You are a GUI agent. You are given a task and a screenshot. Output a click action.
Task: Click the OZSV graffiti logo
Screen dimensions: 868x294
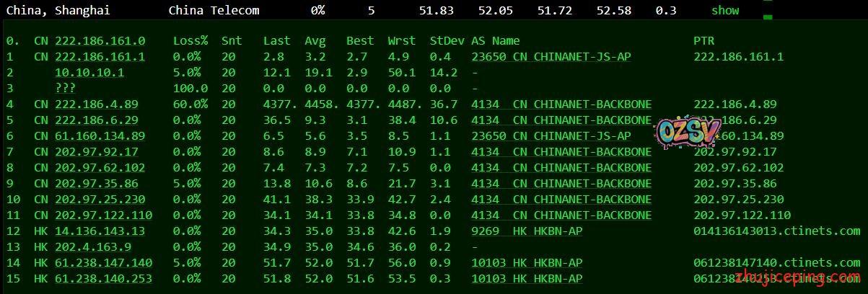pyautogui.click(x=688, y=132)
